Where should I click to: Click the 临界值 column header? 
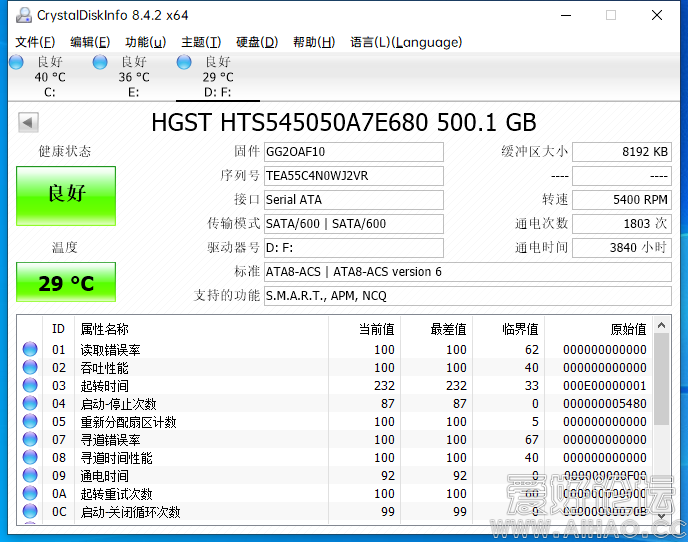pos(509,329)
